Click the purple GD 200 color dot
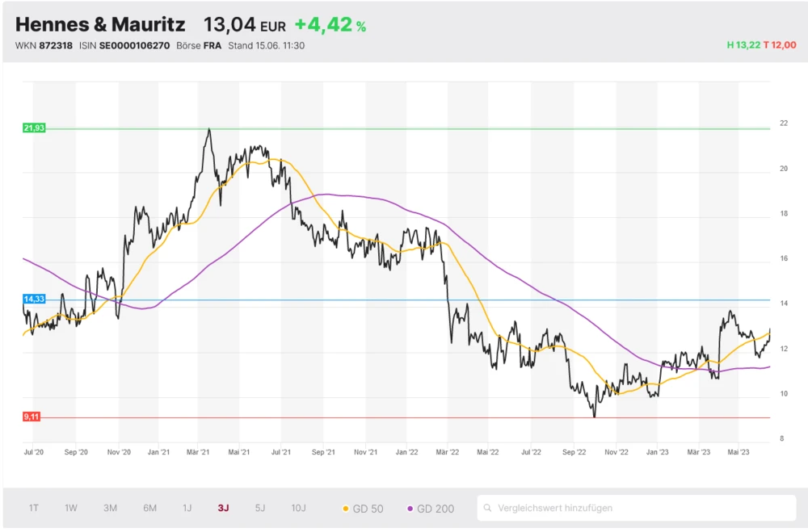This screenshot has height=532, width=808. pyautogui.click(x=410, y=509)
